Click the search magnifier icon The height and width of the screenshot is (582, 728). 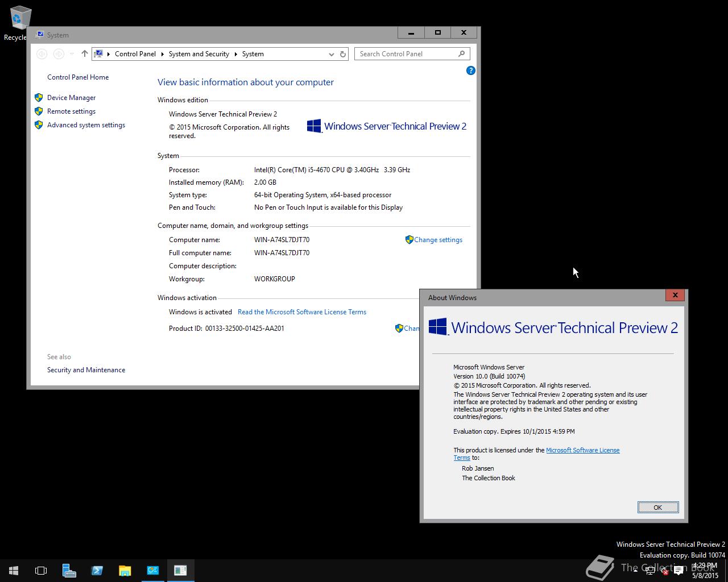[x=461, y=53]
